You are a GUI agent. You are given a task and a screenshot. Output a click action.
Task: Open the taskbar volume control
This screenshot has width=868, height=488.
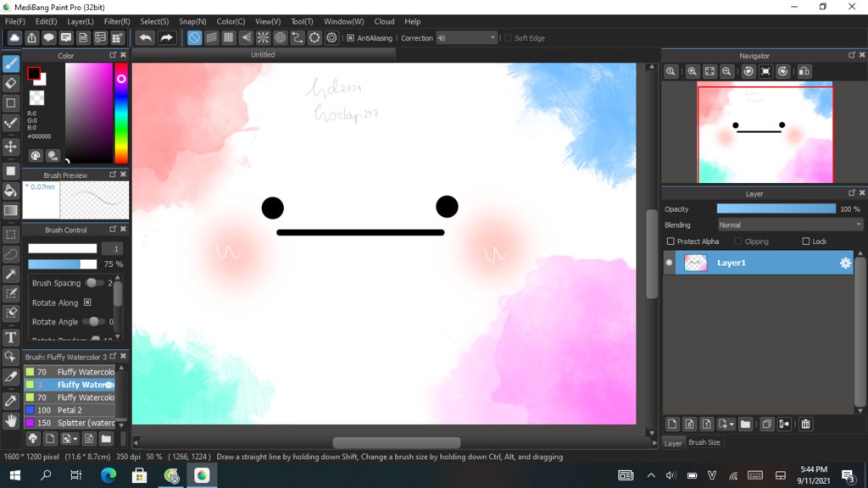(671, 475)
